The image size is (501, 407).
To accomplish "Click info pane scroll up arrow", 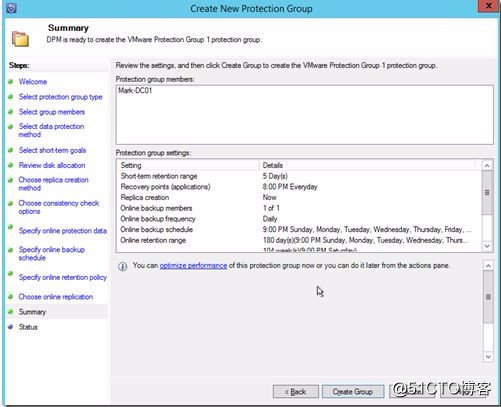I will pos(488,266).
